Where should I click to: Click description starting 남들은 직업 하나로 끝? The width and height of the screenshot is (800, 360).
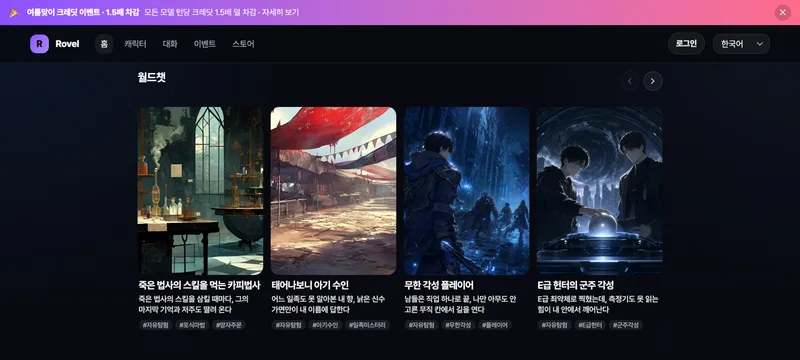pos(460,304)
